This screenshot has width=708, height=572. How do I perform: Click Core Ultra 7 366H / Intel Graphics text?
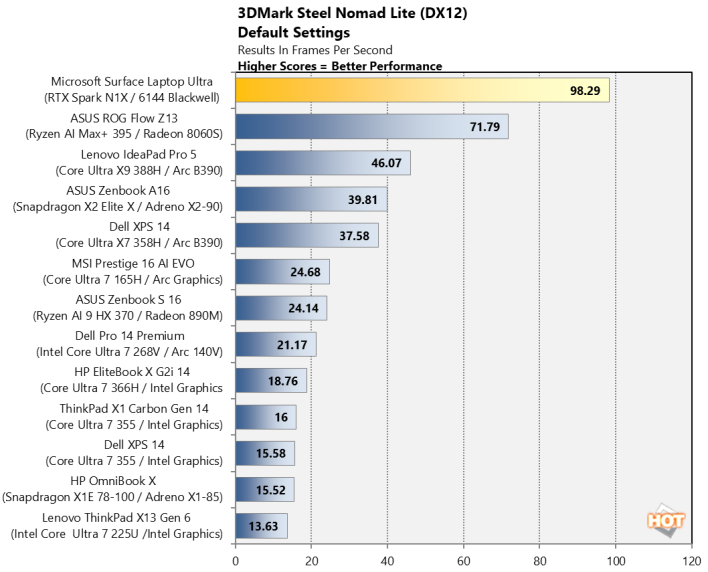point(131,388)
